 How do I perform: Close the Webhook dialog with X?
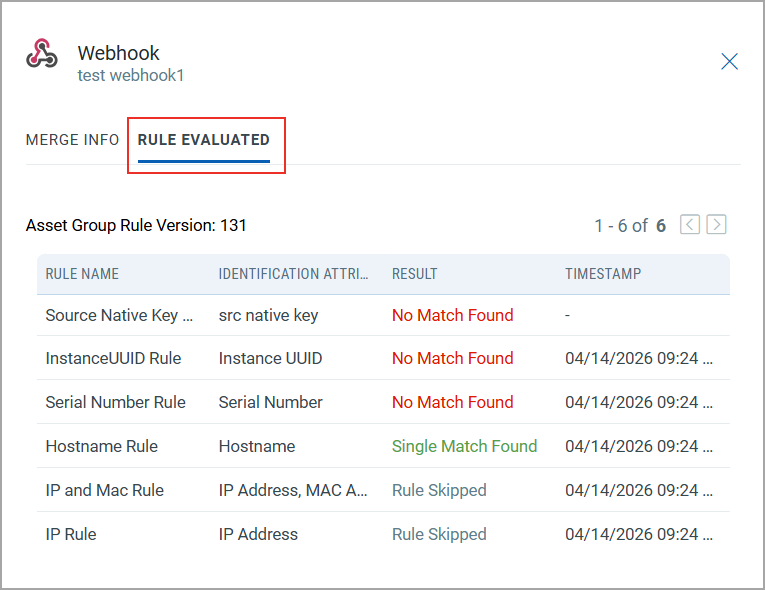(x=729, y=61)
